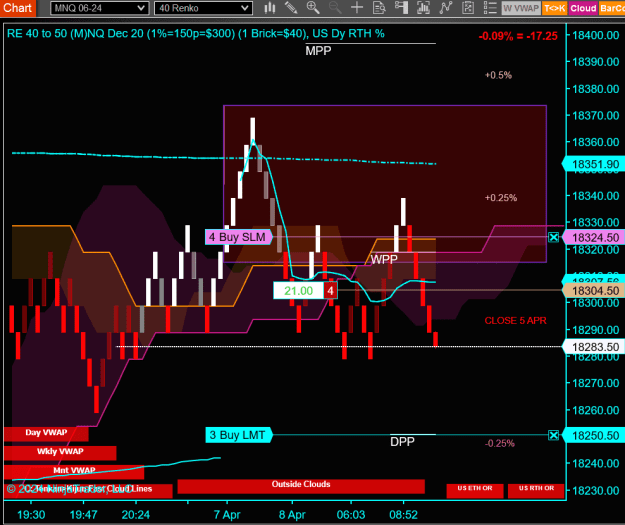Open the MNQ 06-24 instrument dropdown
This screenshot has height=525, width=625.
[100, 8]
